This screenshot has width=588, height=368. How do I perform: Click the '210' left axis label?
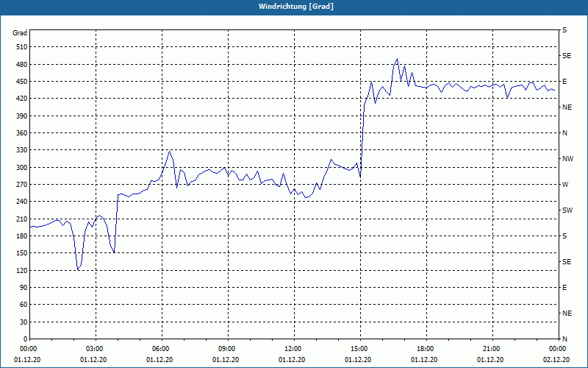pos(22,219)
